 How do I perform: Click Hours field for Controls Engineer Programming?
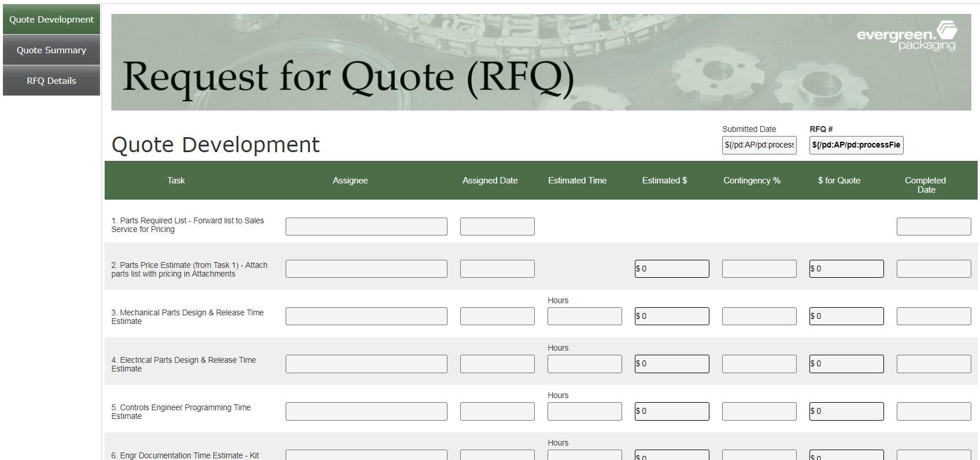(585, 411)
